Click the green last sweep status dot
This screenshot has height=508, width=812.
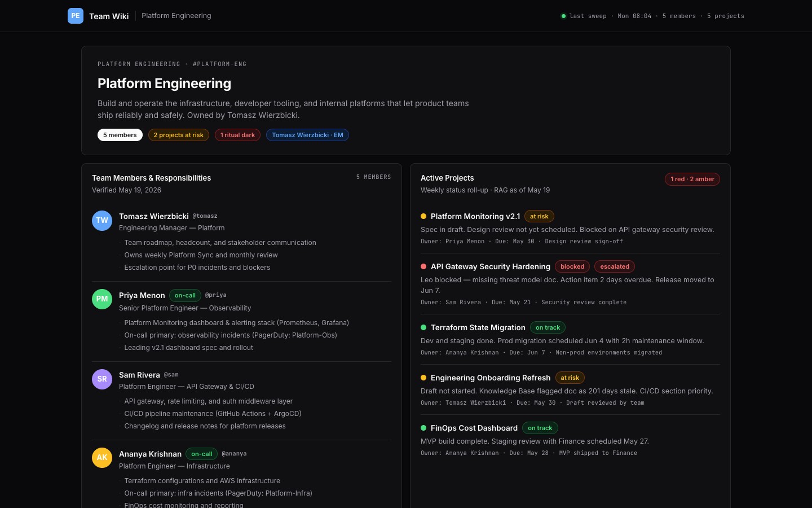click(x=563, y=16)
